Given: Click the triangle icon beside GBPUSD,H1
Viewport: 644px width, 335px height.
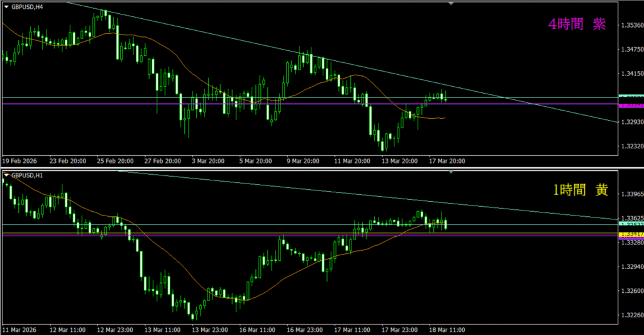Looking at the screenshot, I should tap(6, 173).
